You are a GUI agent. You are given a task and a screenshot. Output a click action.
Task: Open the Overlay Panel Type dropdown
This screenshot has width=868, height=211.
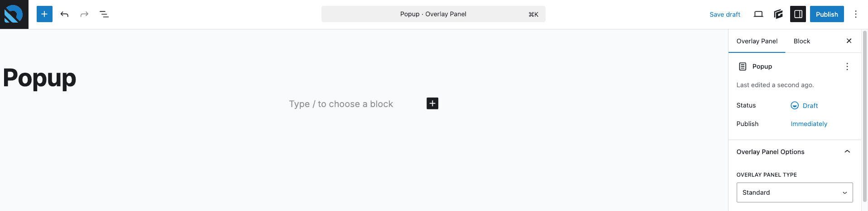tap(795, 192)
